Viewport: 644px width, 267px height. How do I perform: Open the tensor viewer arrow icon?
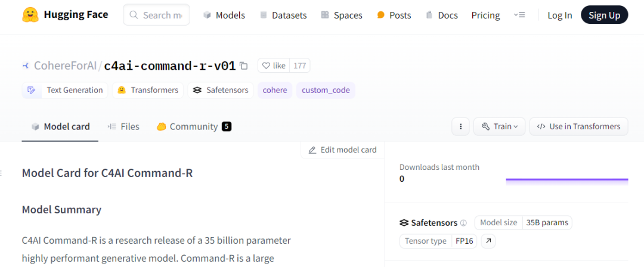488,241
